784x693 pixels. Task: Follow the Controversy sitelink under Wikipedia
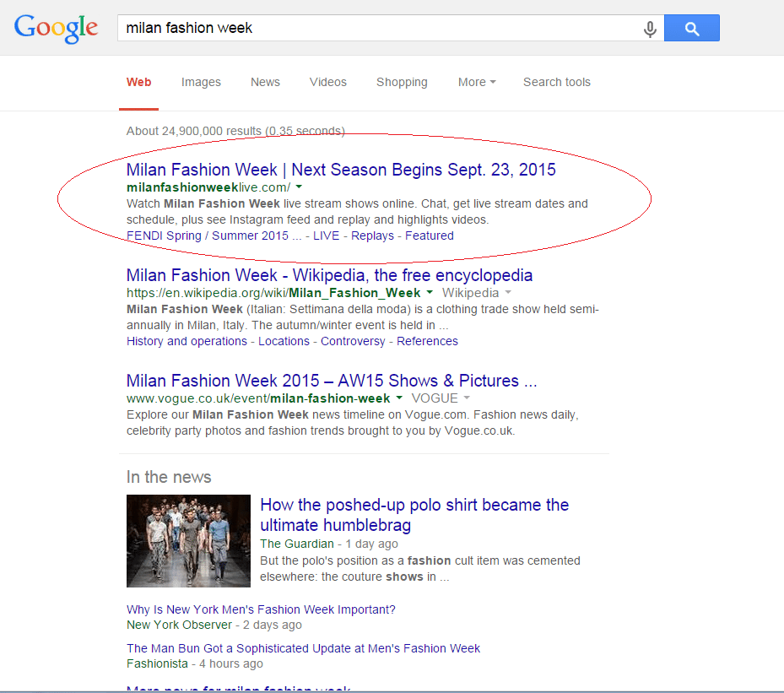tap(353, 341)
